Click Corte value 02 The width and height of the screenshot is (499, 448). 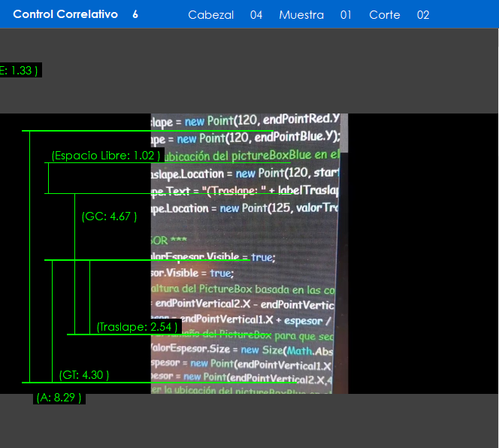tap(423, 15)
